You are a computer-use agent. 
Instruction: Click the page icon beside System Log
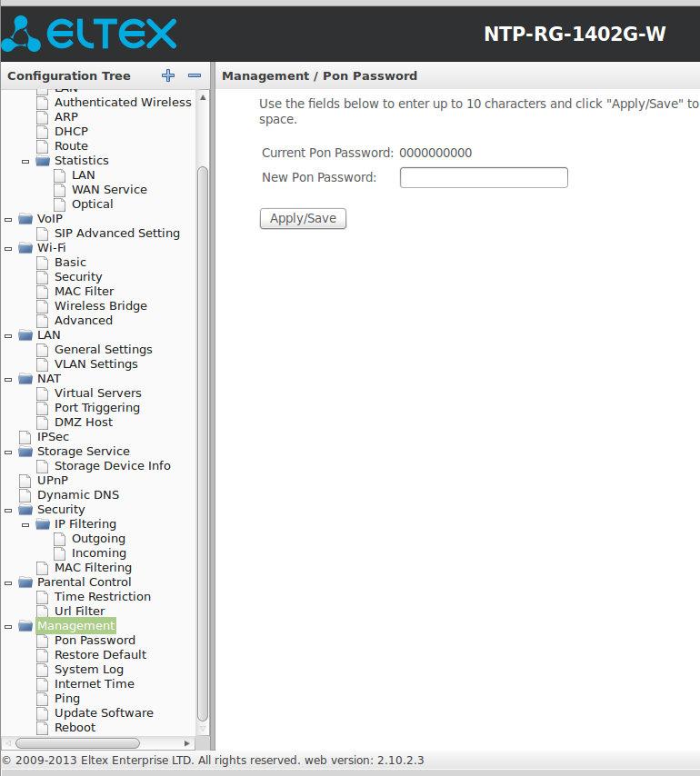[x=43, y=670]
